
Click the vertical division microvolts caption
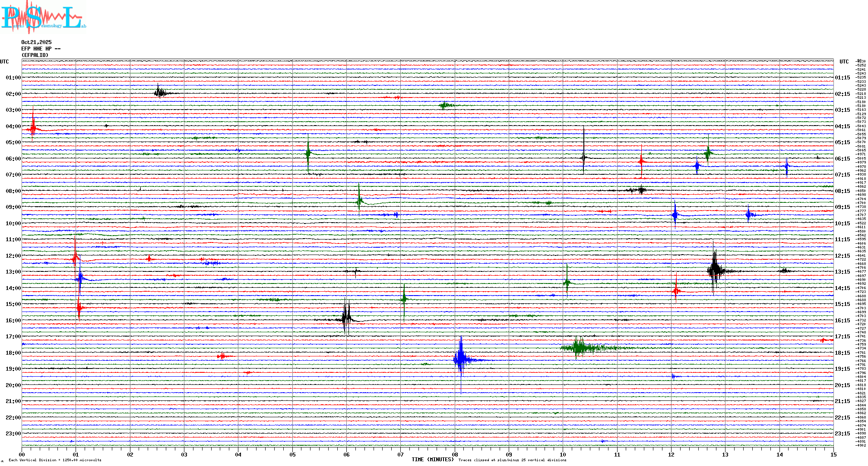pyautogui.click(x=55, y=460)
